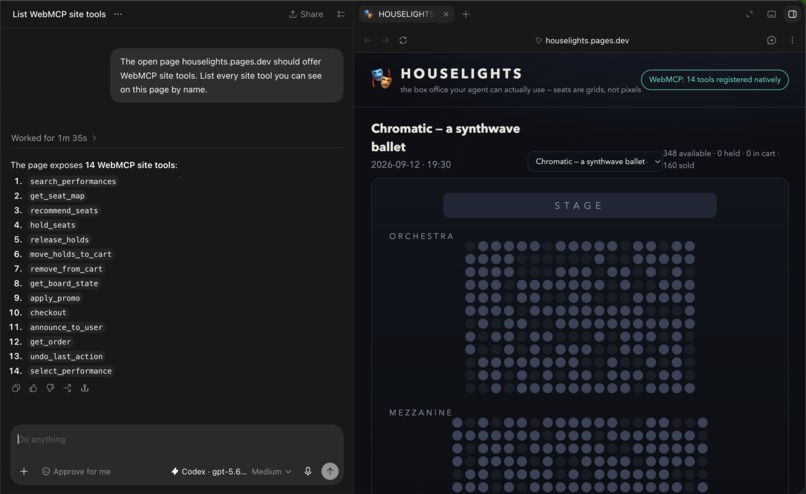806x494 pixels.
Task: Click the 2026-09-12 19:30 date text
Action: click(411, 164)
